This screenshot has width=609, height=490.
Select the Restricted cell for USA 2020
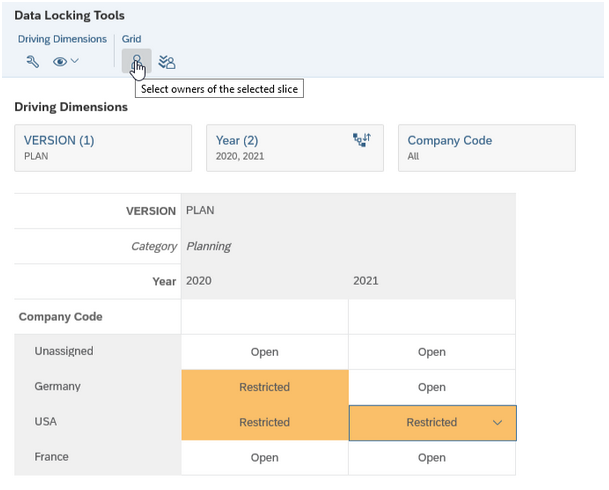(264, 423)
